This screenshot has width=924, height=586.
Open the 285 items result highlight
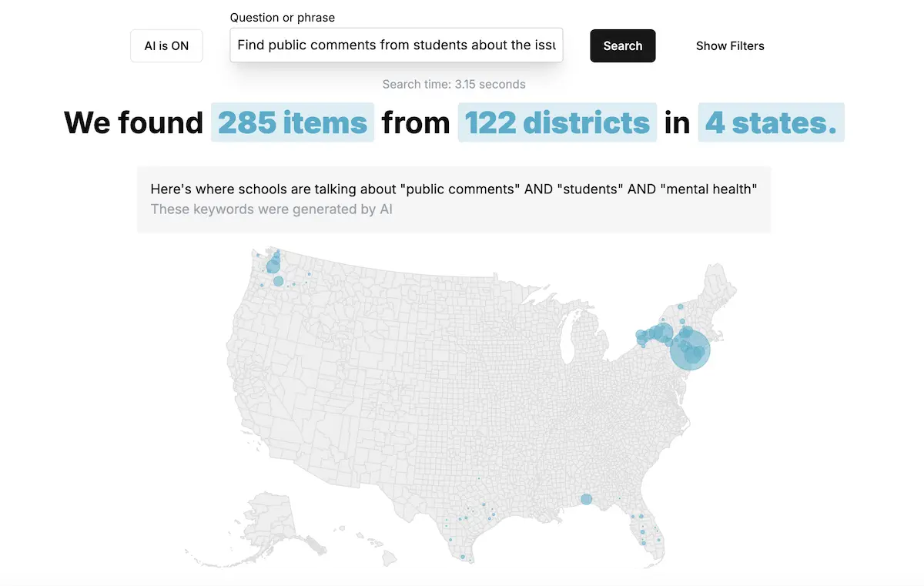tap(293, 122)
